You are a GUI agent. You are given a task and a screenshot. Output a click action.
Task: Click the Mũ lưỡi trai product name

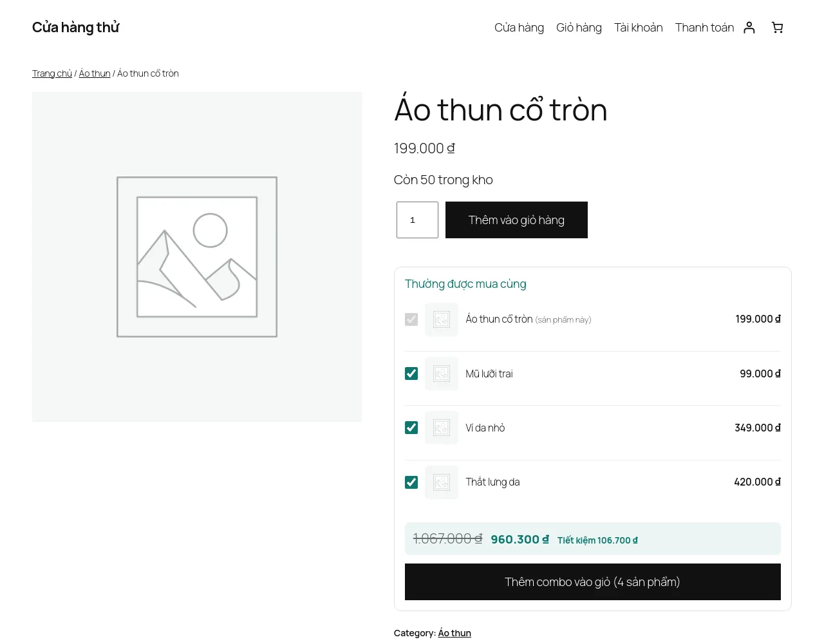pyautogui.click(x=489, y=374)
